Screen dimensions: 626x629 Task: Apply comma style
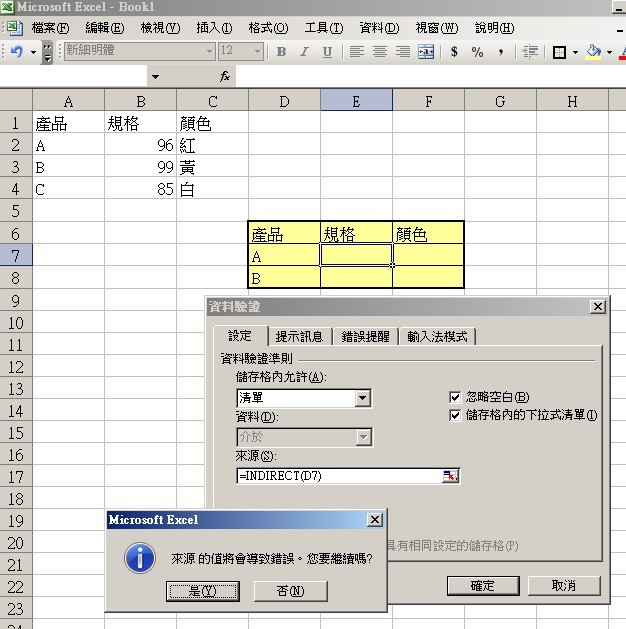click(x=500, y=52)
